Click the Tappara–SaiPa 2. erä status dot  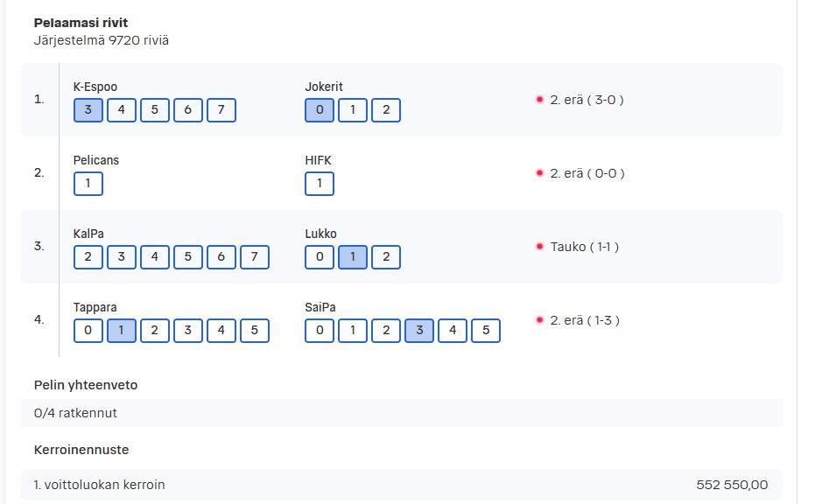pyautogui.click(x=539, y=319)
